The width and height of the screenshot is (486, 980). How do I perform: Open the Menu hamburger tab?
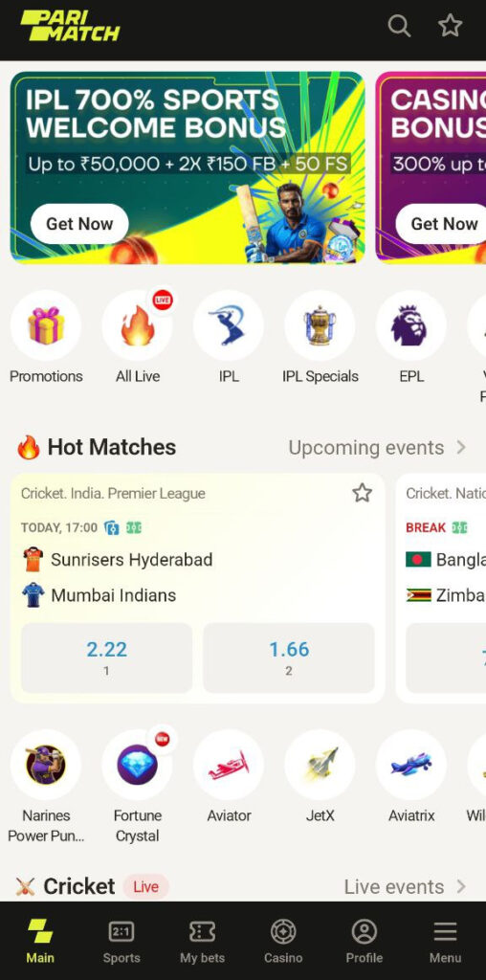pos(446,942)
